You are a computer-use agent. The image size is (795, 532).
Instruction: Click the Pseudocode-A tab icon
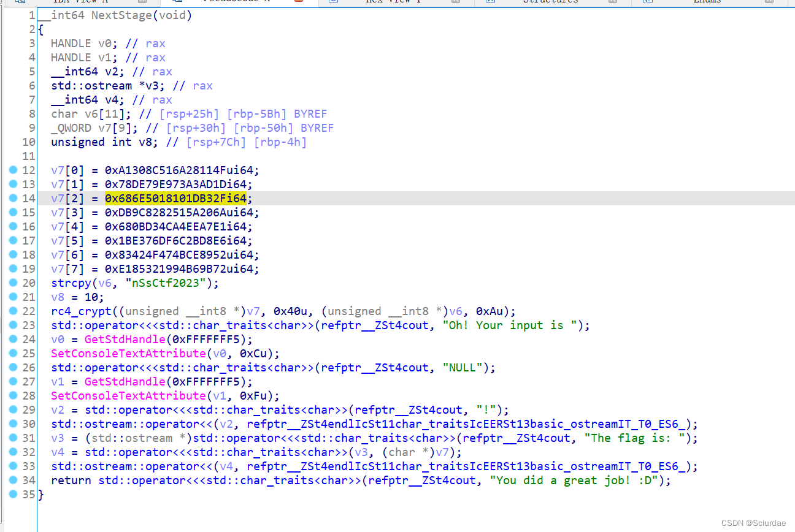tap(177, 2)
